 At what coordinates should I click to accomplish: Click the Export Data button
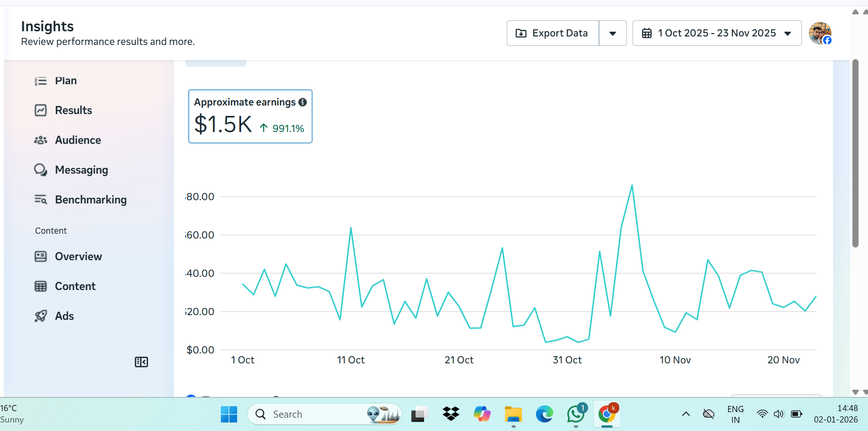coord(553,33)
